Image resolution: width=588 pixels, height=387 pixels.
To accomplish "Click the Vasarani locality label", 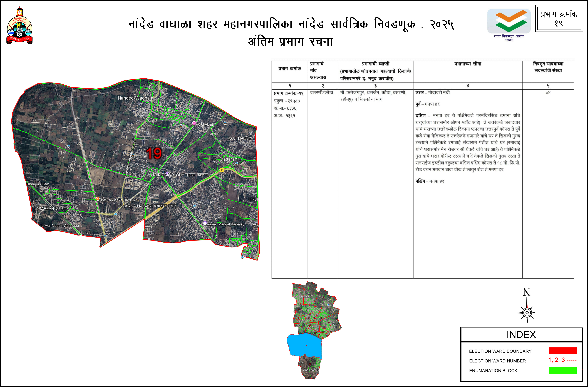I will [x=229, y=159].
